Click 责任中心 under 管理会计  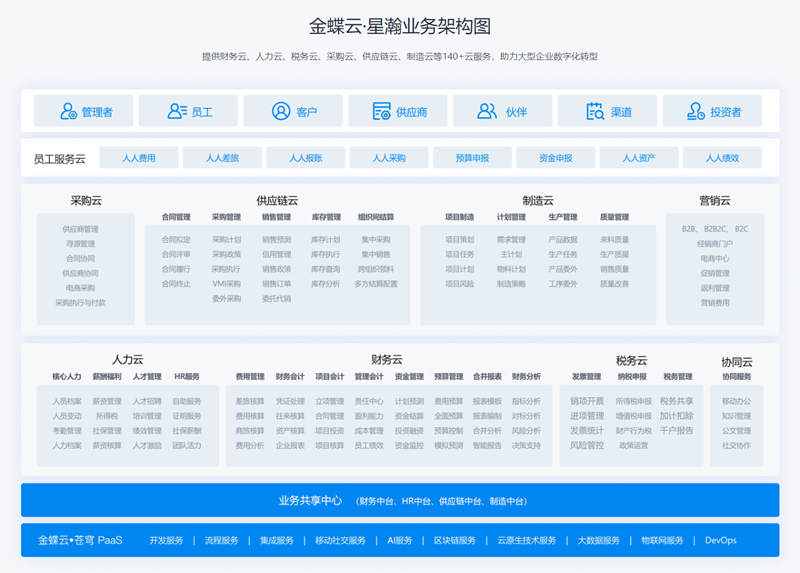pyautogui.click(x=369, y=401)
